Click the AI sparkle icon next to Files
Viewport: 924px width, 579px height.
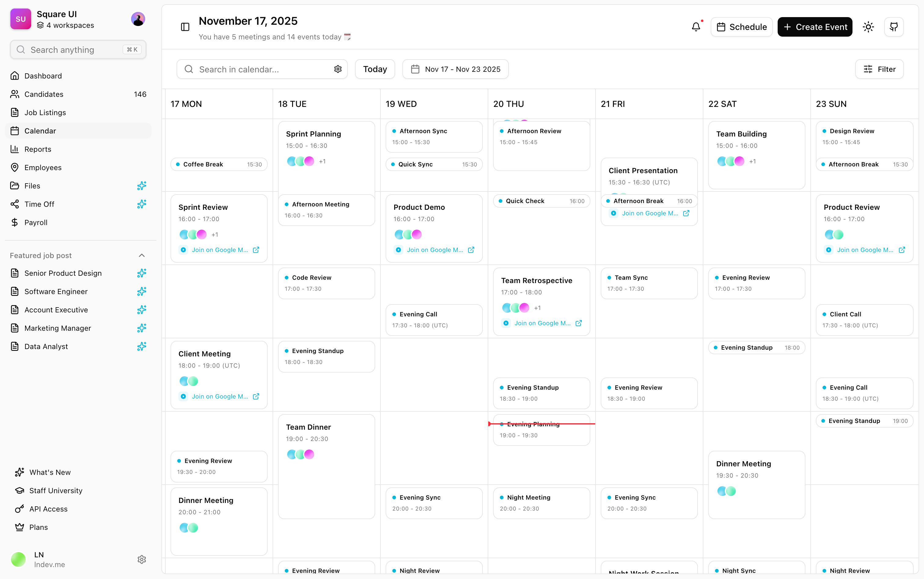141,186
